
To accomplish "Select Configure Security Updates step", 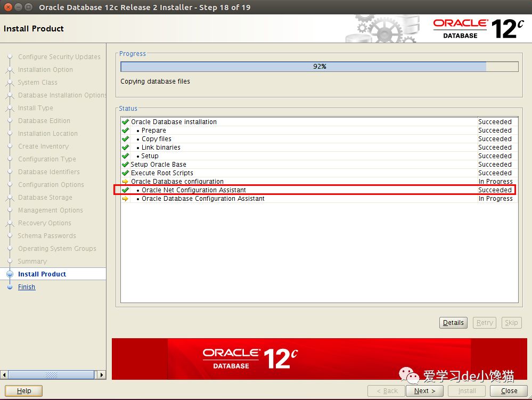I will pos(59,56).
